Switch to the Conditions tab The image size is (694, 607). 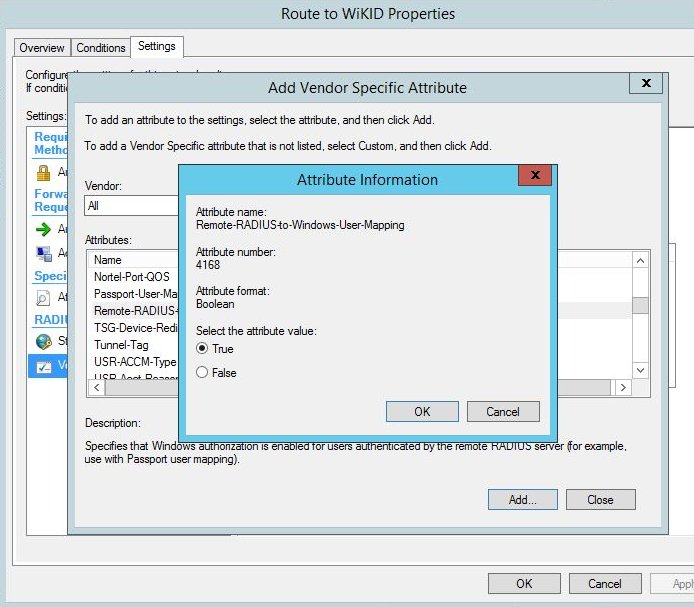101,48
